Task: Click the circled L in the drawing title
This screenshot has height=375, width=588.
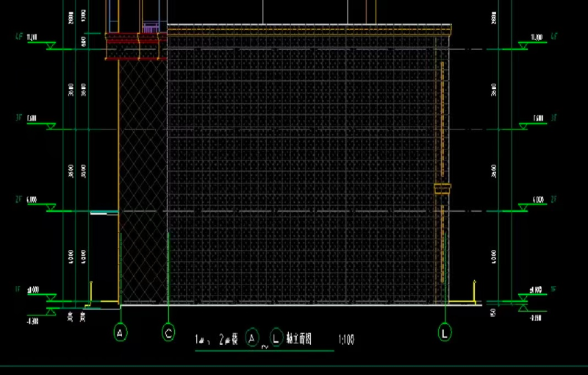Action: [277, 338]
